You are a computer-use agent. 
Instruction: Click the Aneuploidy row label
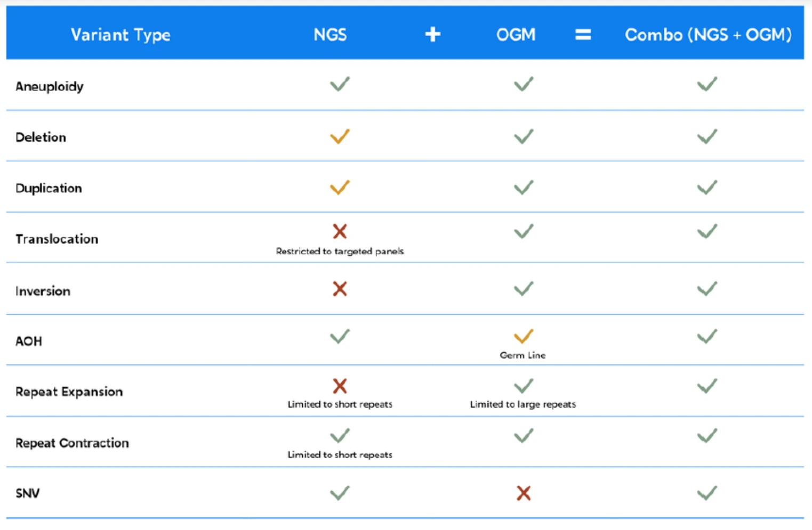[50, 87]
